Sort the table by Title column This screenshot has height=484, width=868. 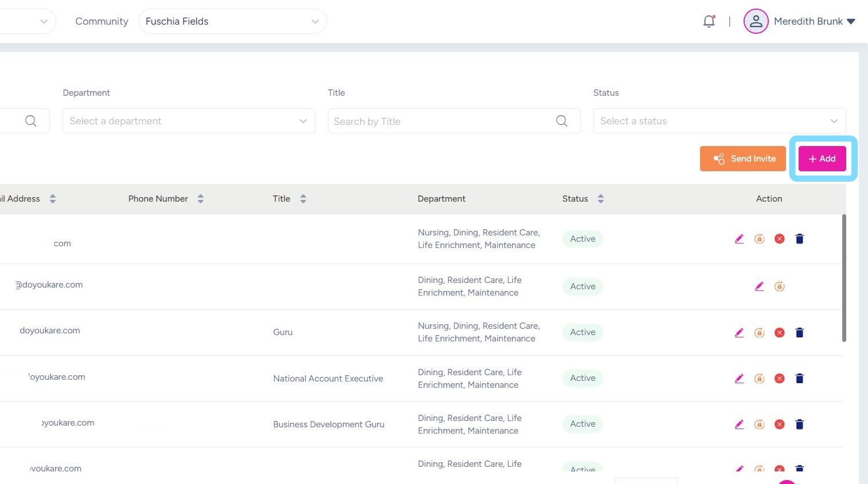pyautogui.click(x=303, y=199)
